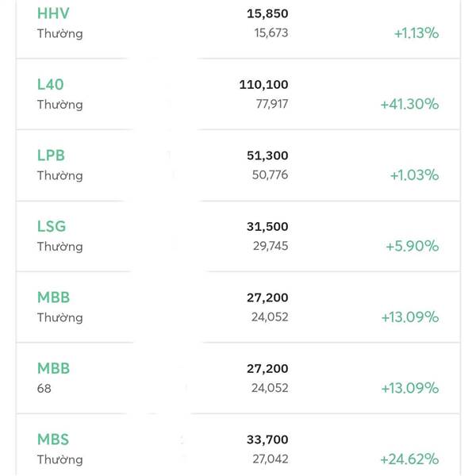Click the LPB market price 51,300
476x476 pixels.
pos(267,155)
